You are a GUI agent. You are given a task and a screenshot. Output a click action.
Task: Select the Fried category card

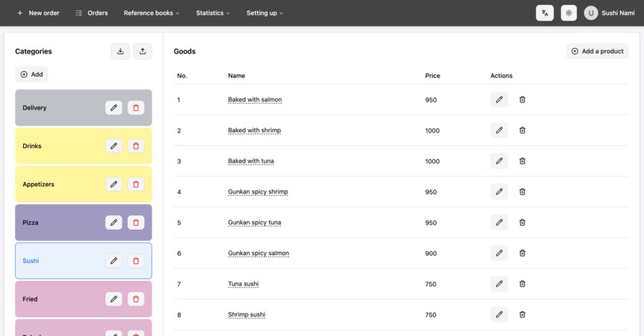point(83,299)
